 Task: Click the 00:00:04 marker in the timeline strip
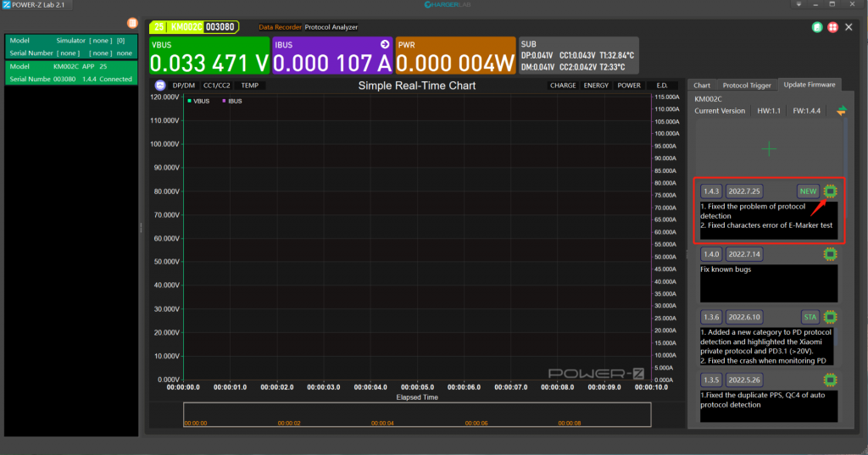coord(382,423)
